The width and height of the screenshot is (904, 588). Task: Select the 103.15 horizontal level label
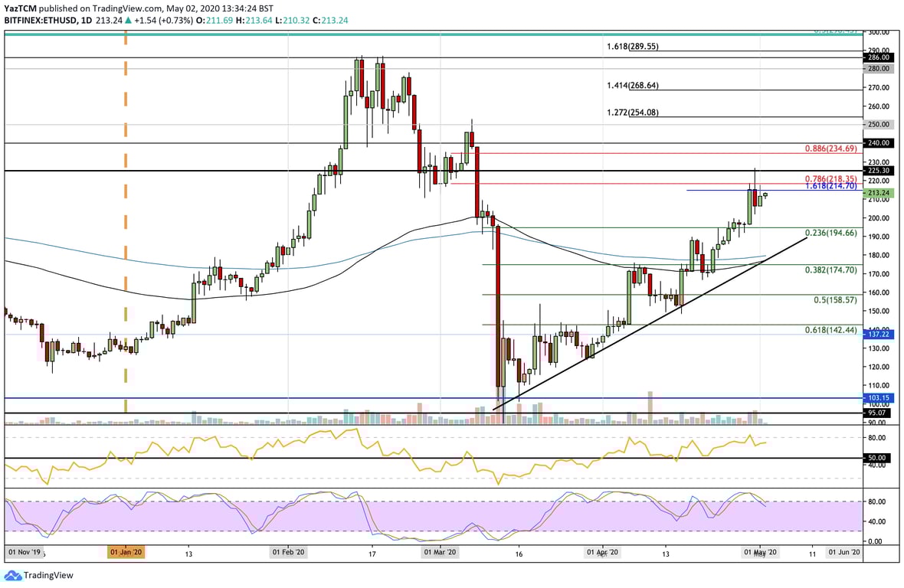(877, 397)
